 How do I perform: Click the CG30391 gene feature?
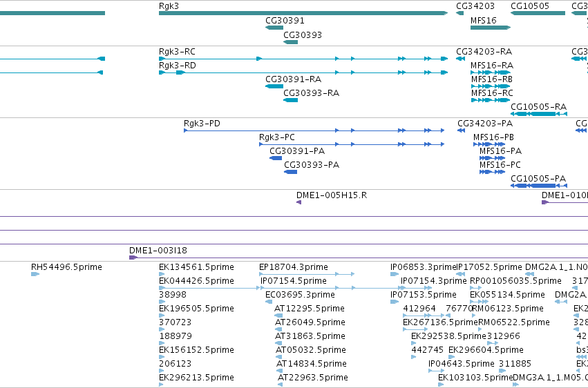click(274, 28)
